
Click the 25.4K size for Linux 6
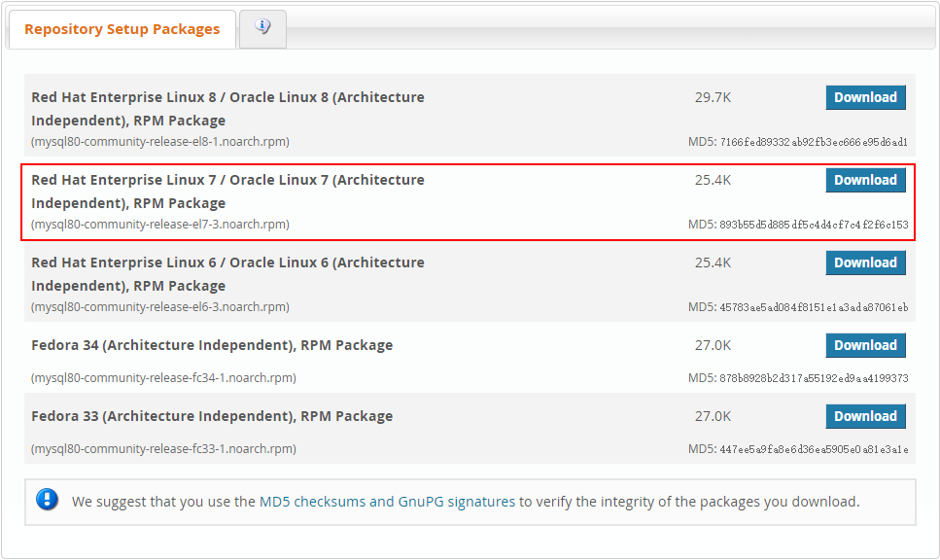click(x=713, y=263)
